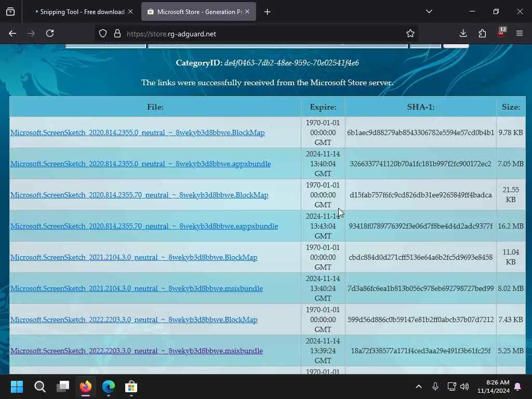This screenshot has width=532, height=399.
Task: Select SHA-1 hash starting 93418f07
Action: click(420, 227)
